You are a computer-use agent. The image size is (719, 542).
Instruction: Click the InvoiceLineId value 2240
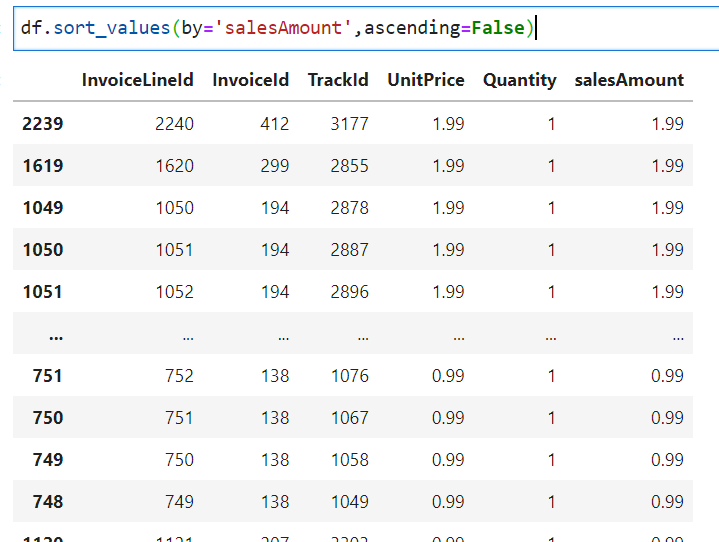coord(174,124)
